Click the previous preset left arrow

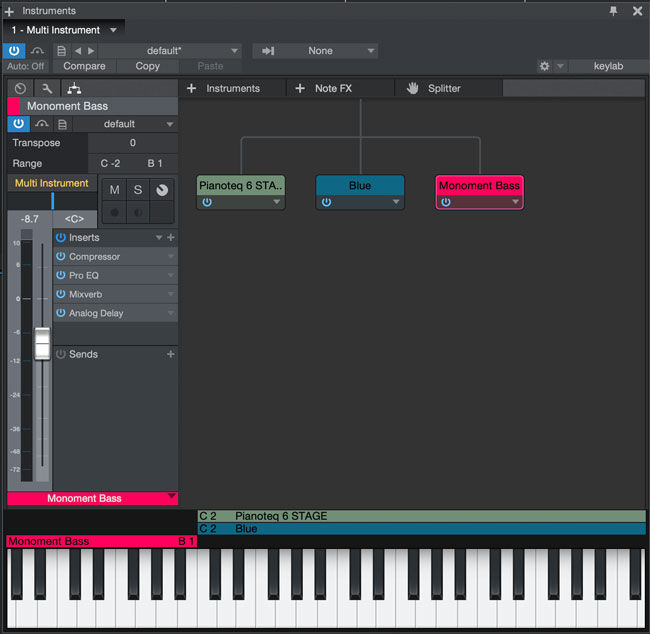(78, 51)
